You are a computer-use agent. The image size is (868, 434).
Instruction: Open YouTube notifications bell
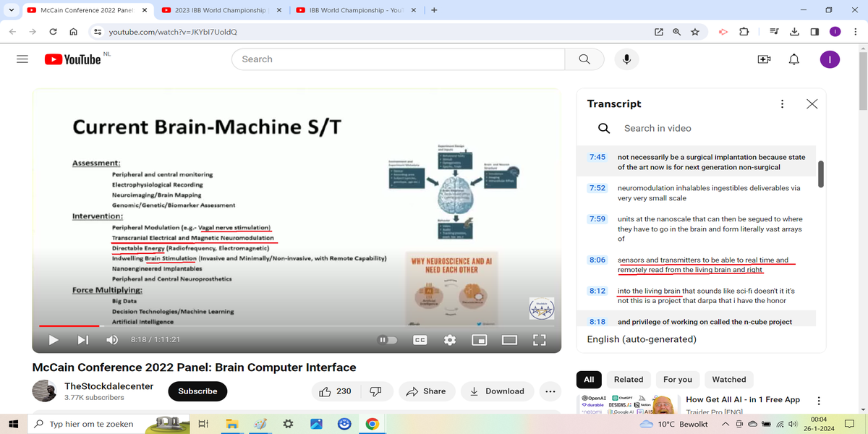794,59
